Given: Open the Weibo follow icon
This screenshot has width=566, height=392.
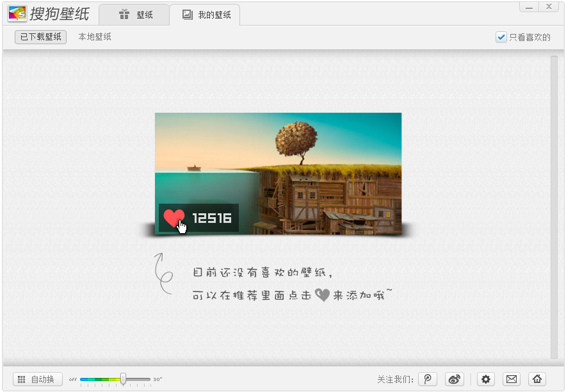Looking at the screenshot, I should click(455, 379).
